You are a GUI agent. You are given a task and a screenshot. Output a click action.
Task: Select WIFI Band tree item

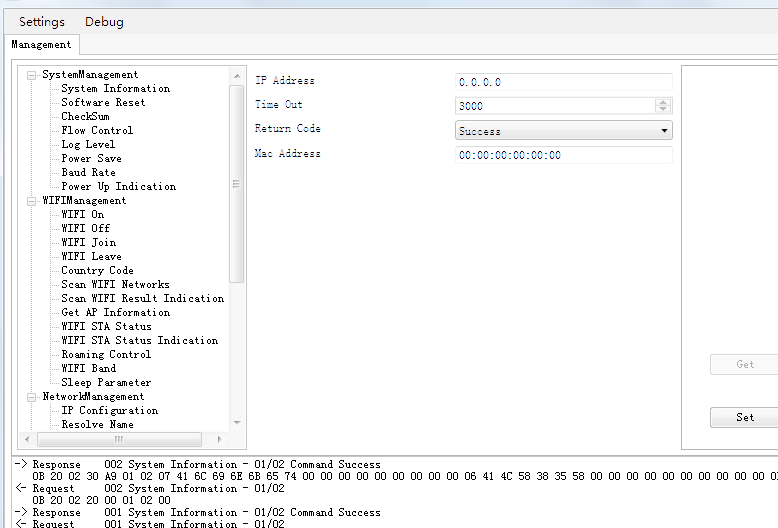(x=88, y=368)
